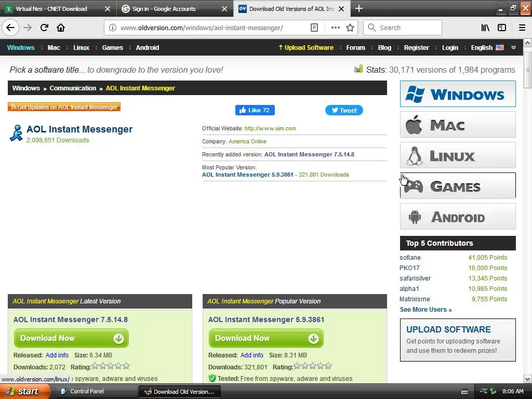Toggle reader view in address bar
This screenshot has width=532, height=399.
pos(314,28)
